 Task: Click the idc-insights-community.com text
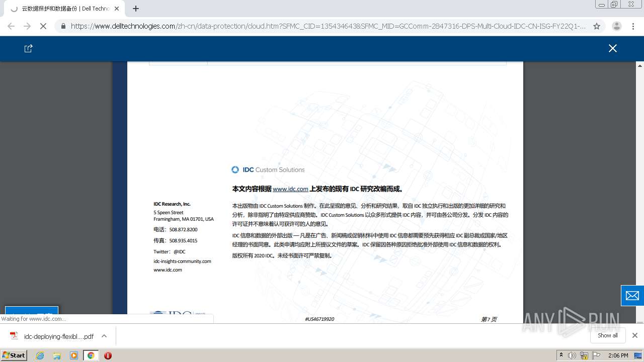click(x=182, y=261)
